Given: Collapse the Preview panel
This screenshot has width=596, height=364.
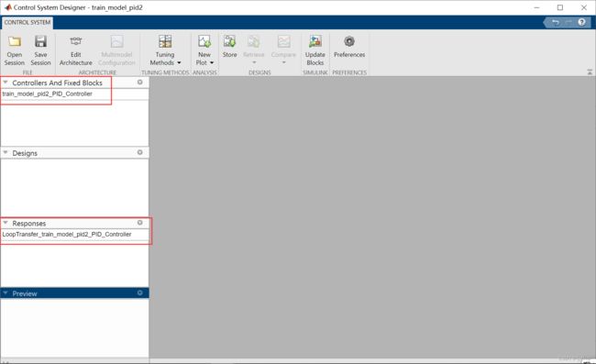Looking at the screenshot, I should pyautogui.click(x=6, y=293).
